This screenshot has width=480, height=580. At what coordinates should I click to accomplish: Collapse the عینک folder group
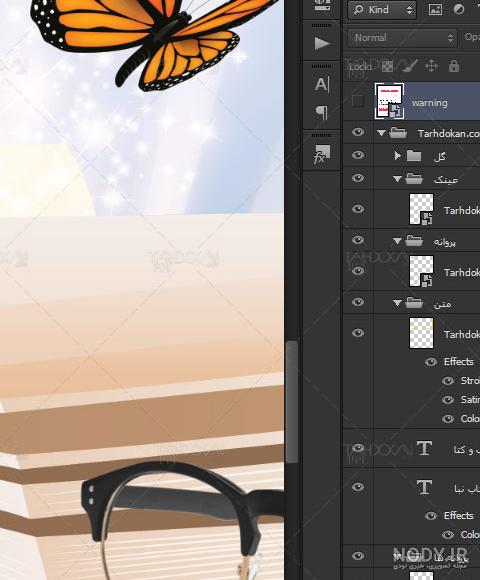tap(397, 179)
